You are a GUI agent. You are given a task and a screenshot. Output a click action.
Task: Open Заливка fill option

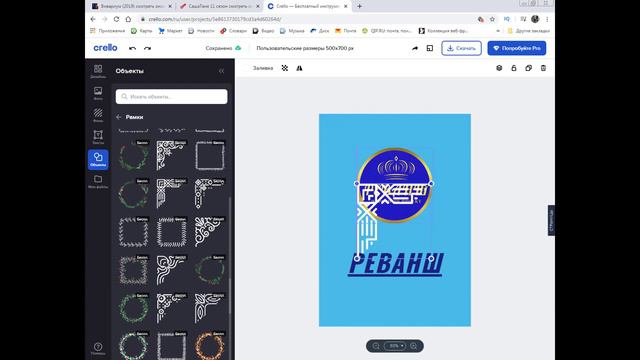coord(262,68)
